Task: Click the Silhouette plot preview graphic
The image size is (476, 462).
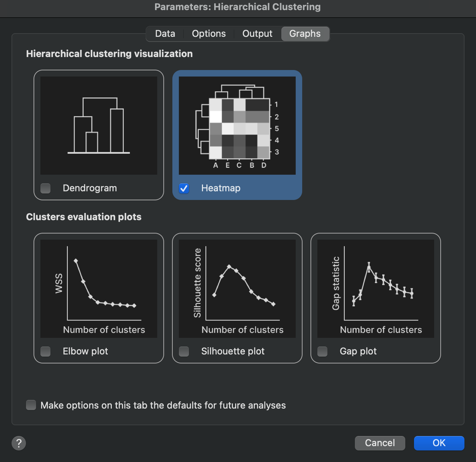Action: [237, 289]
